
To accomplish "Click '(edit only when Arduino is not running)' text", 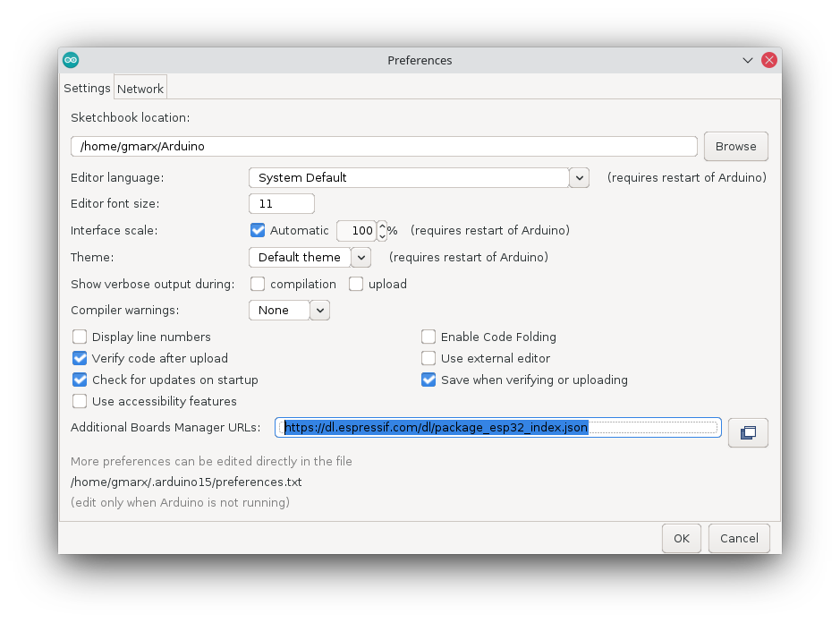I will tap(180, 502).
